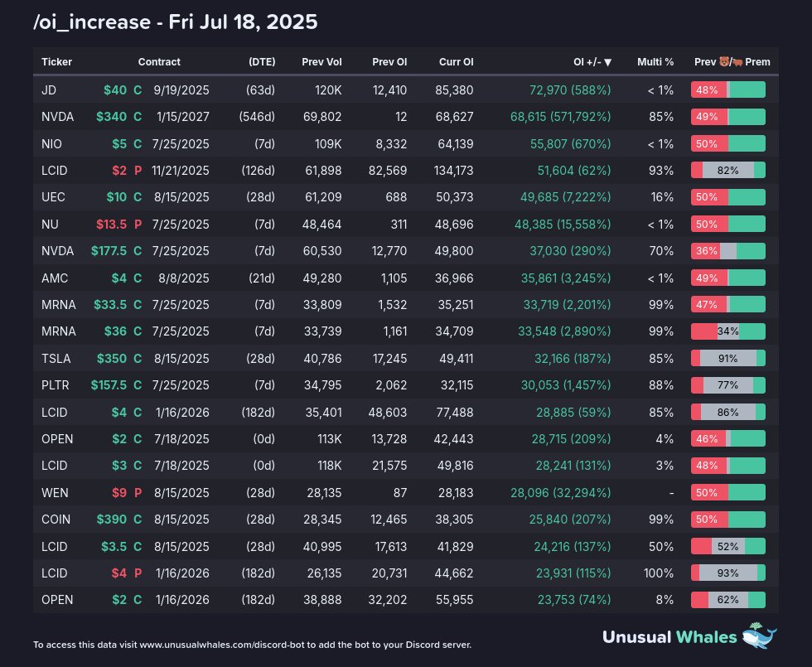Click the 100% Multi value

(x=658, y=573)
